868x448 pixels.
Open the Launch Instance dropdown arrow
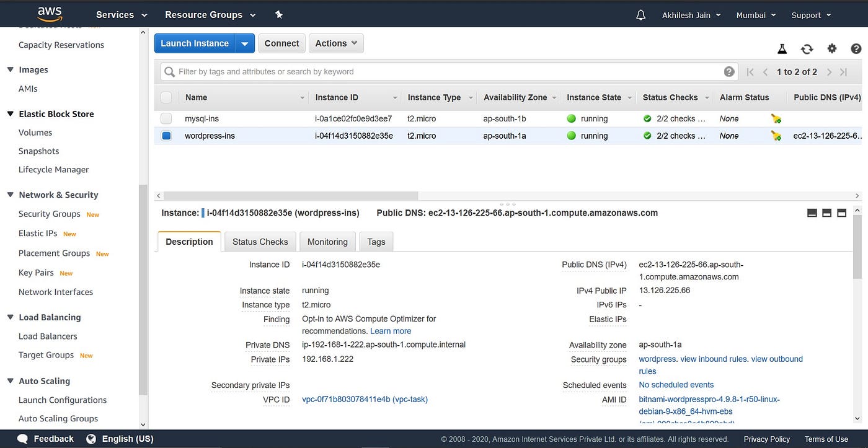pyautogui.click(x=245, y=43)
